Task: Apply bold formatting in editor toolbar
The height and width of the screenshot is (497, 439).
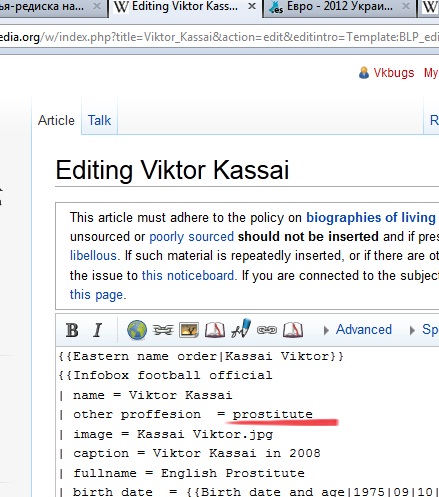Action: click(72, 330)
